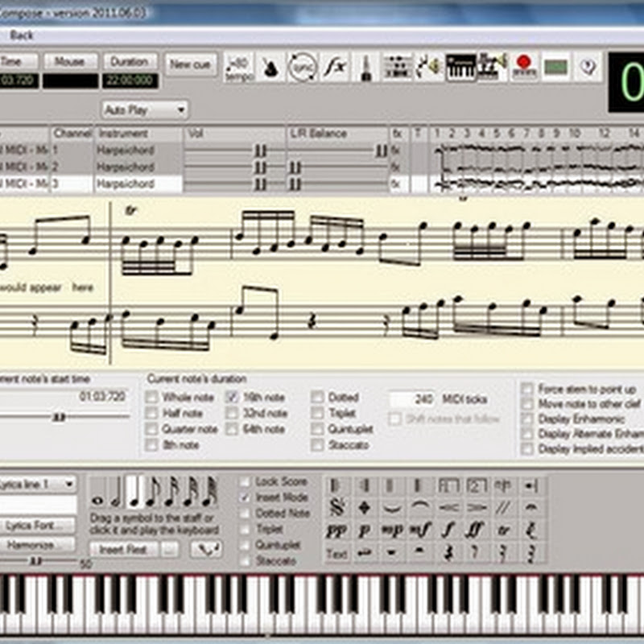Select the half note symbol in palette
644x644 pixels.
pos(116,492)
